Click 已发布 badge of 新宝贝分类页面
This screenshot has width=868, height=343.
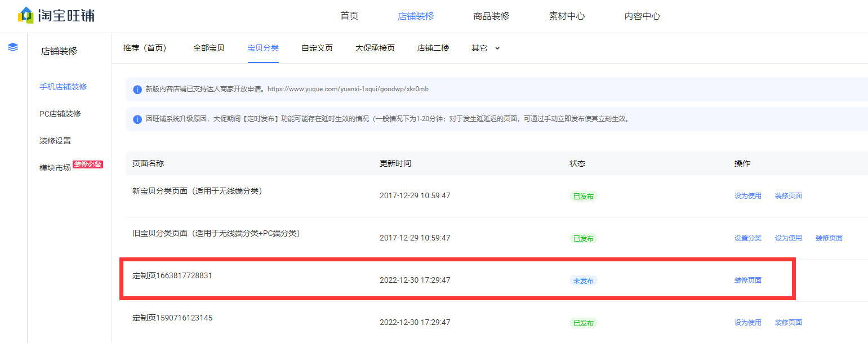(x=583, y=196)
